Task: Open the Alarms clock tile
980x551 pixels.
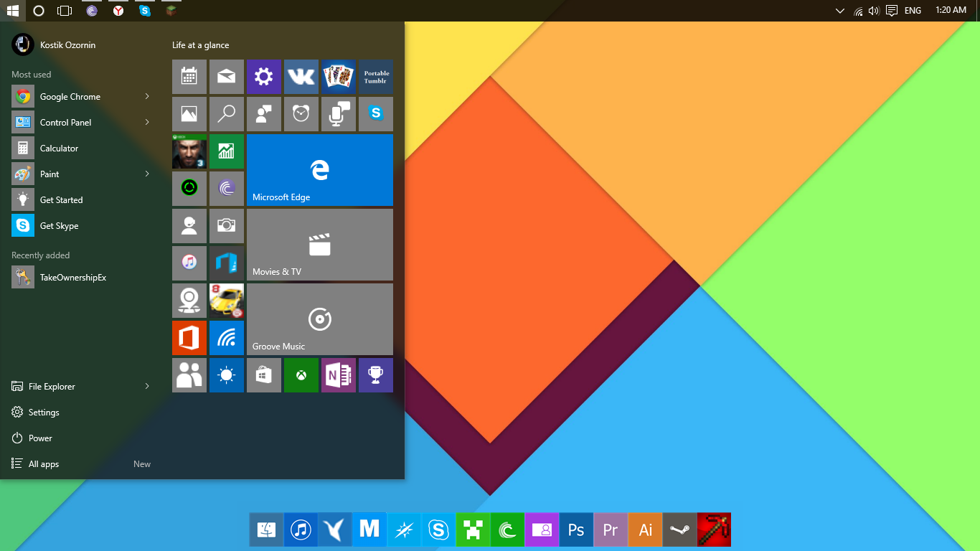Action: [301, 114]
